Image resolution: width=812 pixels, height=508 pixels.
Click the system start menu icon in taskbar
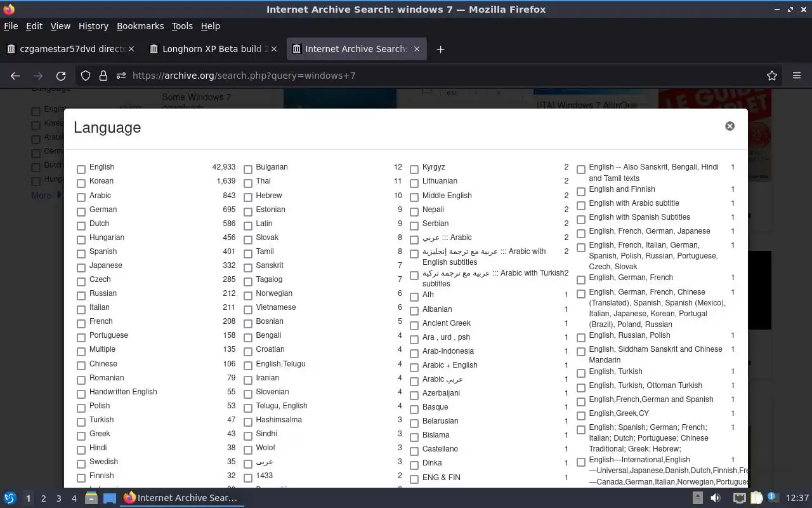[10, 498]
